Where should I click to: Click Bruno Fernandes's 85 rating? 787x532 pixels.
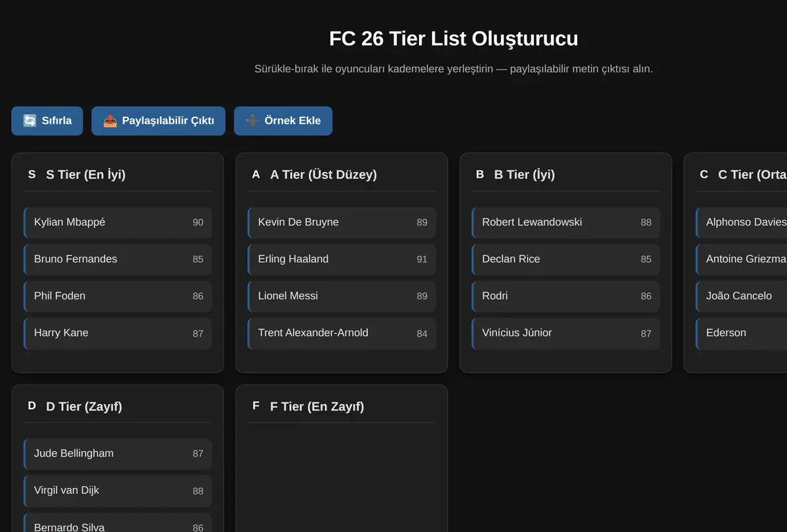pos(198,260)
